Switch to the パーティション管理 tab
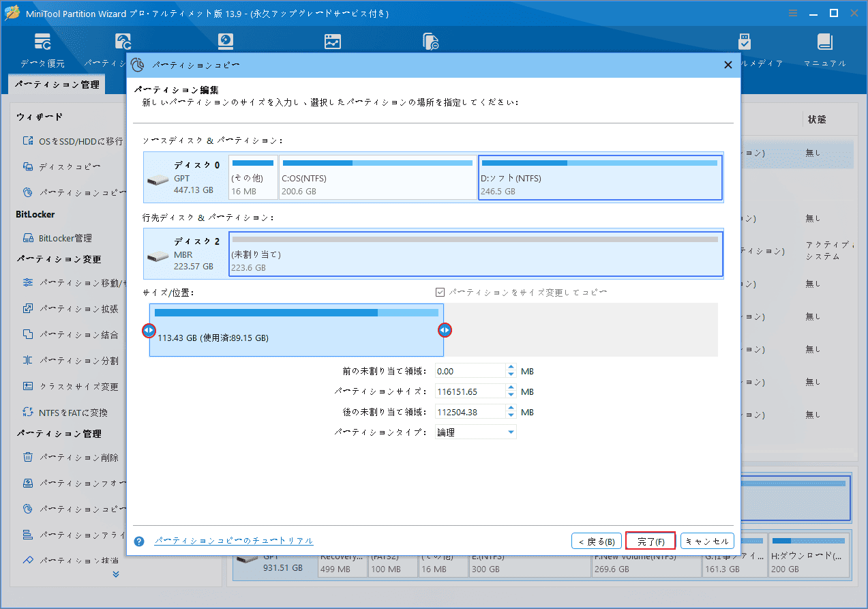The image size is (868, 609). [57, 85]
